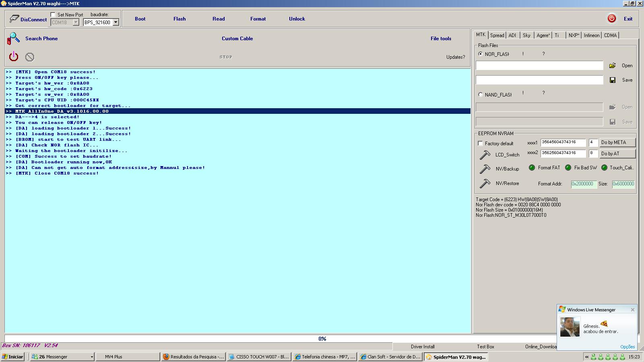644x362 pixels.
Task: Click the NOR_FLASH save file path field
Action: tap(539, 80)
